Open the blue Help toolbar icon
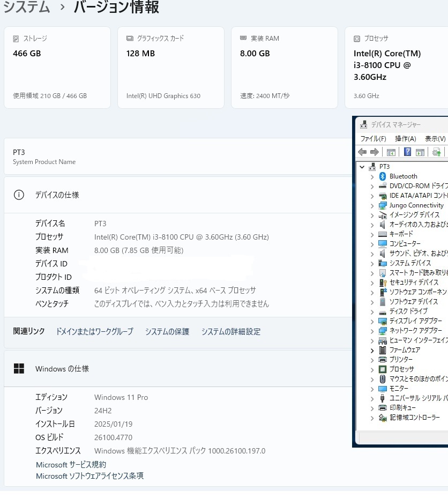The width and height of the screenshot is (448, 498). (x=407, y=152)
